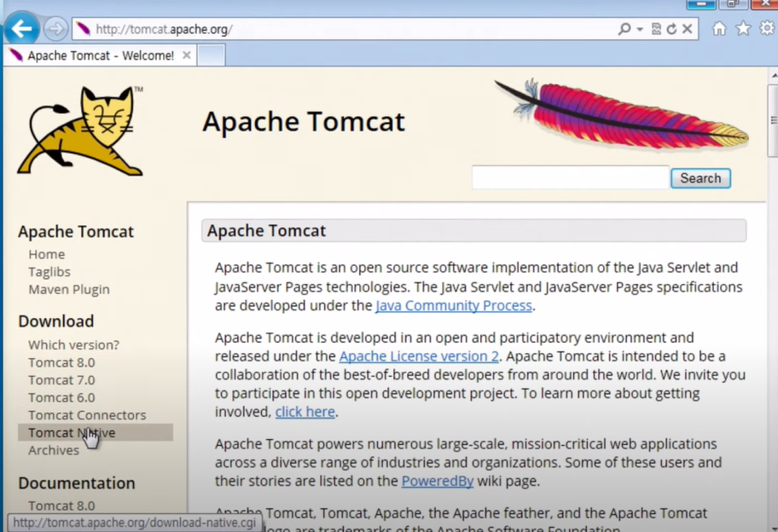Screen dimensions: 778x532
Task: Open Tomcat 8.0 under Documentation
Action: 61,506
